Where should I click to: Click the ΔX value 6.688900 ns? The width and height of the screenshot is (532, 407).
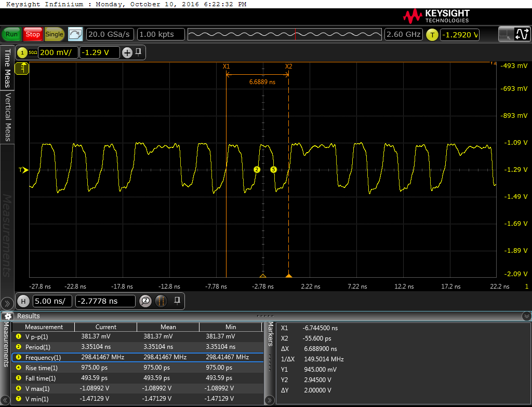(x=321, y=349)
